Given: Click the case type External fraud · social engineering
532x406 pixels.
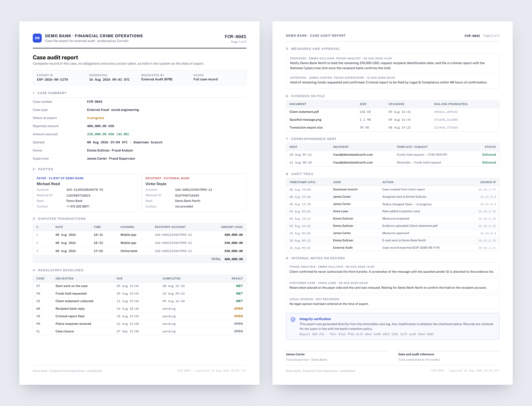Looking at the screenshot, I should [113, 110].
